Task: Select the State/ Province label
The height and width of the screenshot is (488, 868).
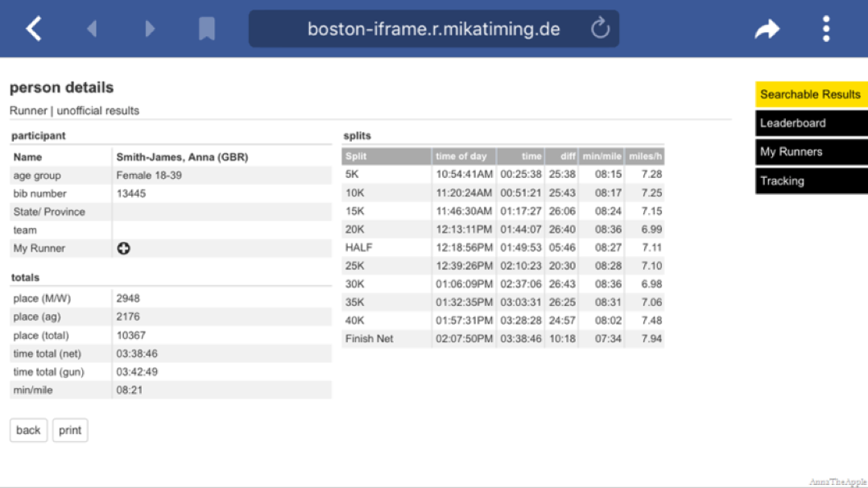Action: (x=49, y=212)
